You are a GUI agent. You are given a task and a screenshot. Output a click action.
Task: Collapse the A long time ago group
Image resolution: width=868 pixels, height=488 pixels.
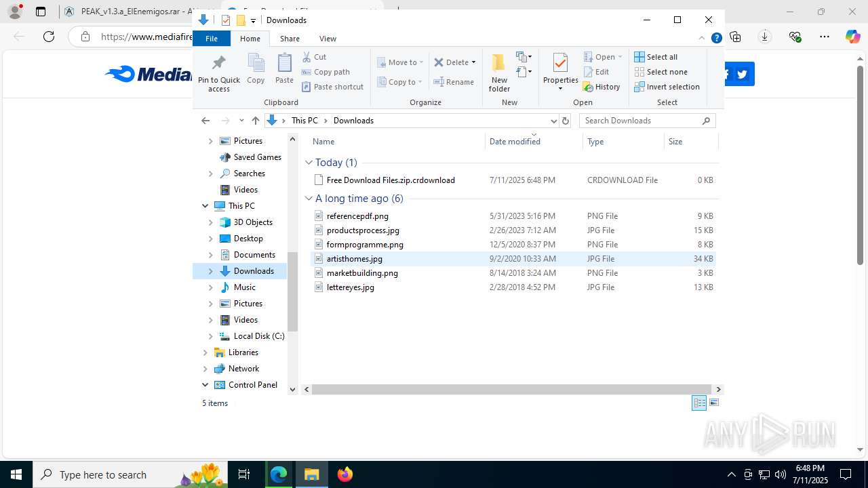[x=309, y=199]
